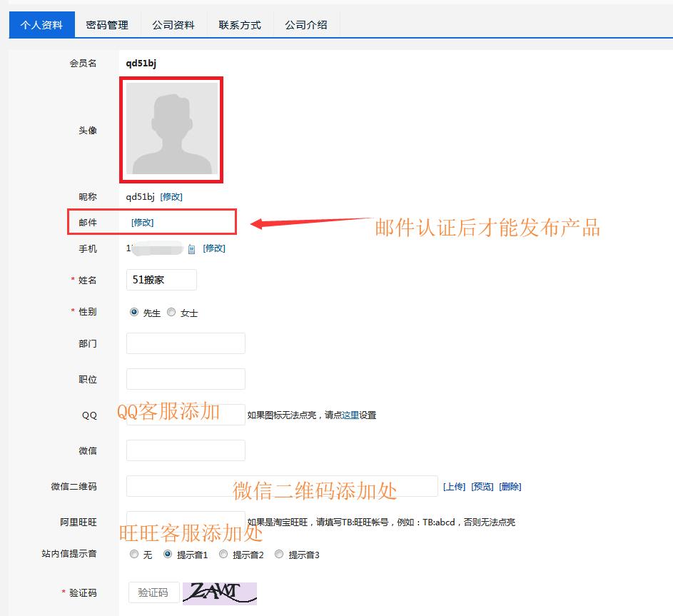Switch to the 联系方式 tab
Screen dimensions: 673x616
click(x=238, y=24)
